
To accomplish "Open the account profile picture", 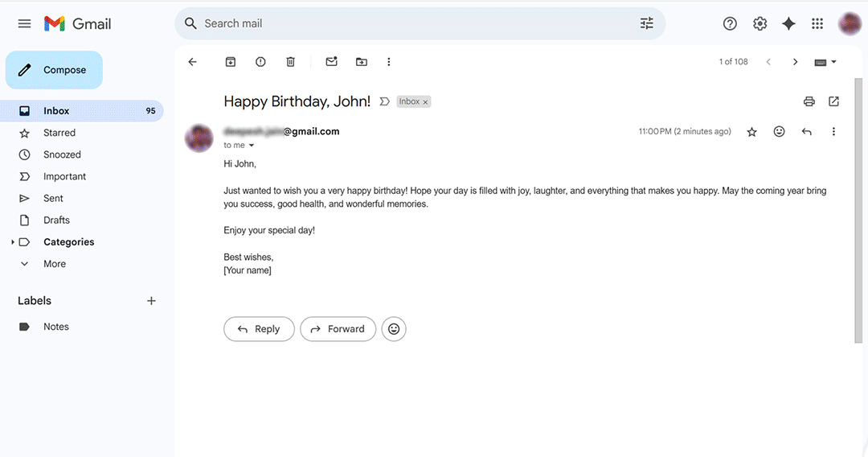I will (x=850, y=23).
